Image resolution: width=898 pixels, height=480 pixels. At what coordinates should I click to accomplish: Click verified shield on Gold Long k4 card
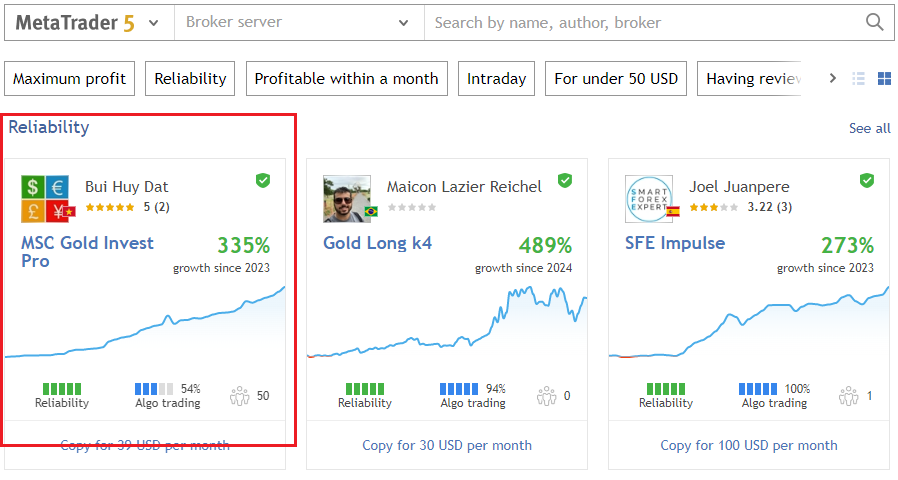(x=565, y=180)
